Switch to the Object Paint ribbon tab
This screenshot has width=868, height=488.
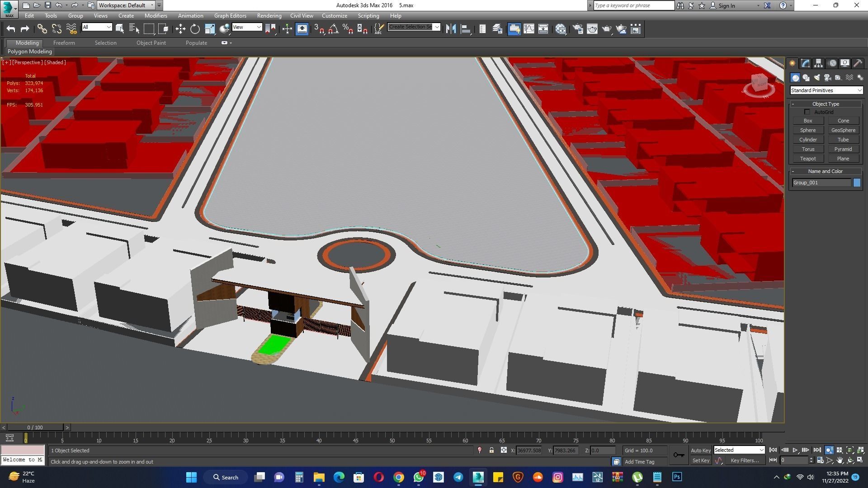[151, 42]
